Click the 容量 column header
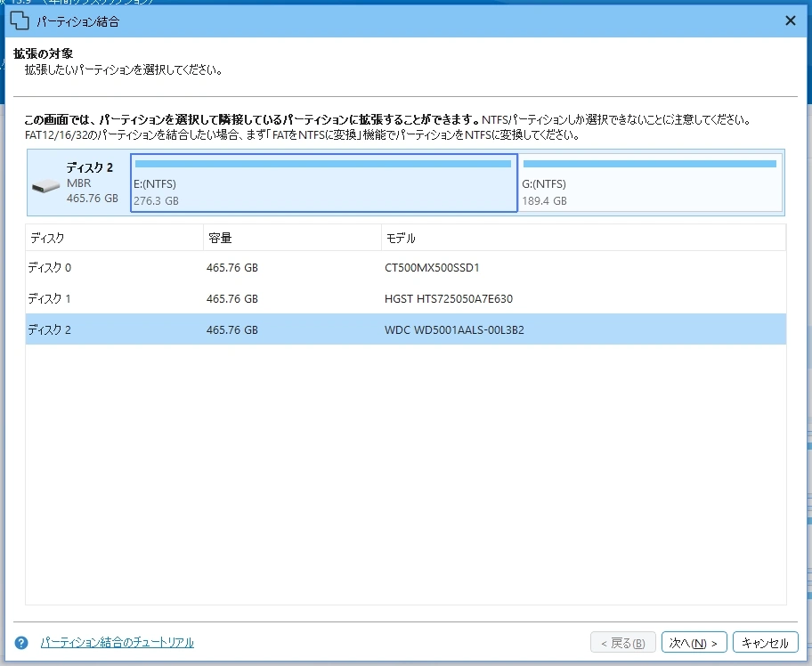This screenshot has width=812, height=666. pos(293,238)
